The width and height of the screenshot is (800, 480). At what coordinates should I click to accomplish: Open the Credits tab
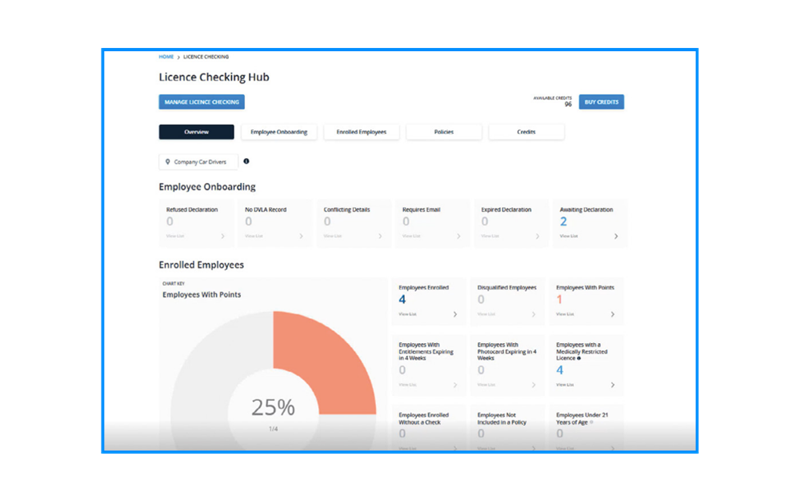526,132
